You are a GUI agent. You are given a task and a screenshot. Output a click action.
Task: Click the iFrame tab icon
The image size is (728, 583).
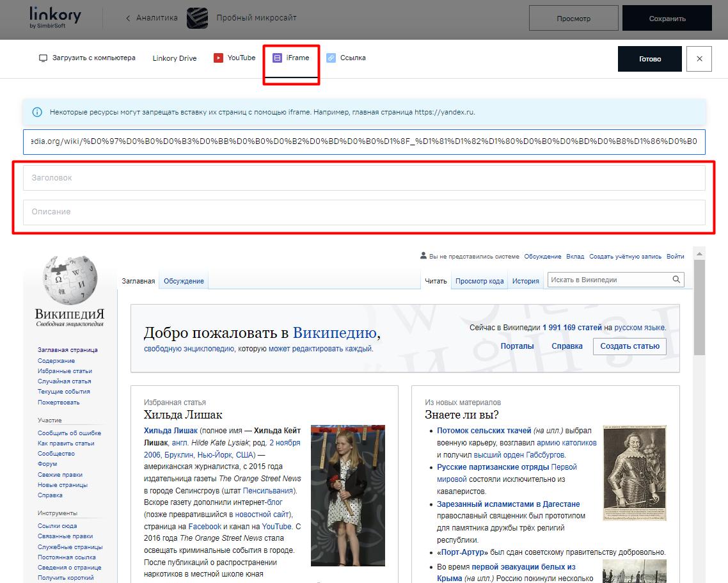277,58
